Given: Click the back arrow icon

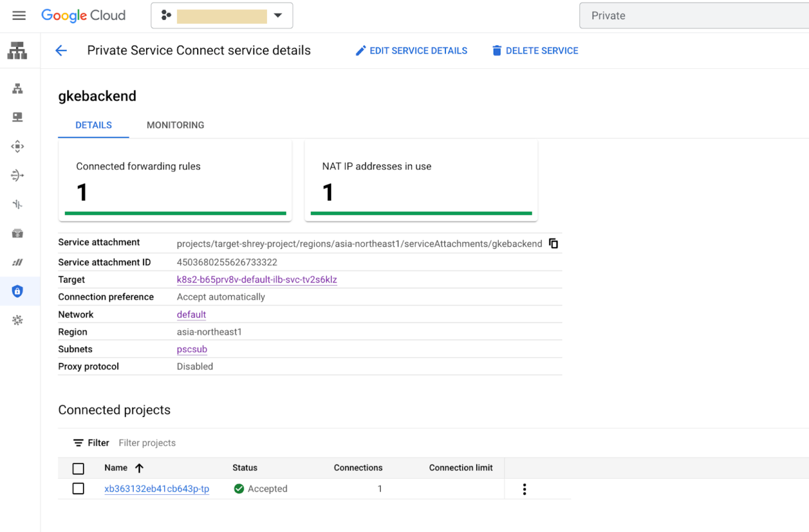Looking at the screenshot, I should (x=61, y=51).
